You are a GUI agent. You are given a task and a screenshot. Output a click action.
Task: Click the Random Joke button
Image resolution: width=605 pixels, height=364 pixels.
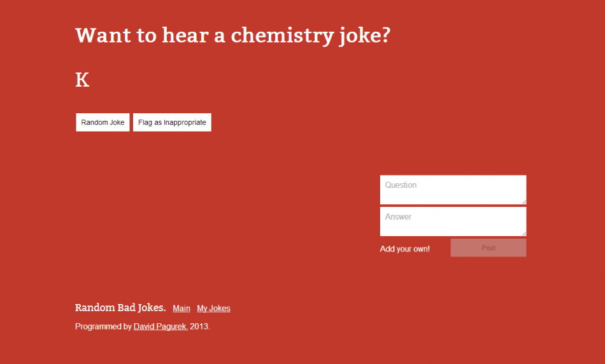tap(103, 122)
